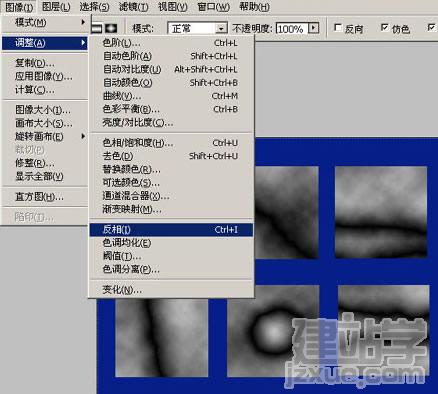This screenshot has height=394, width=438.
Task: Choose 渐变映射(M)... adjustment
Action: click(x=171, y=209)
